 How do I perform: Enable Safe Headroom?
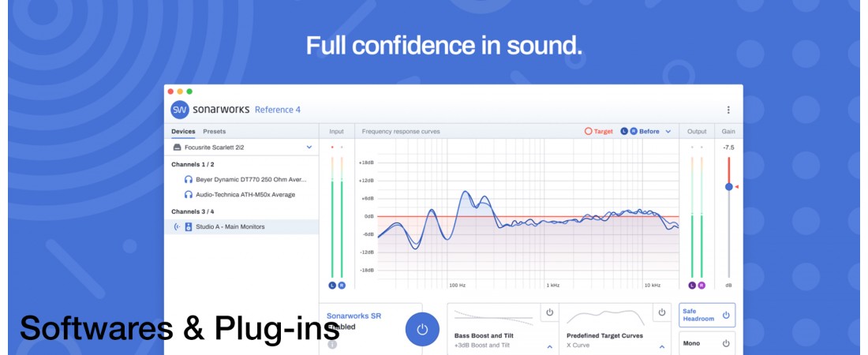point(725,315)
